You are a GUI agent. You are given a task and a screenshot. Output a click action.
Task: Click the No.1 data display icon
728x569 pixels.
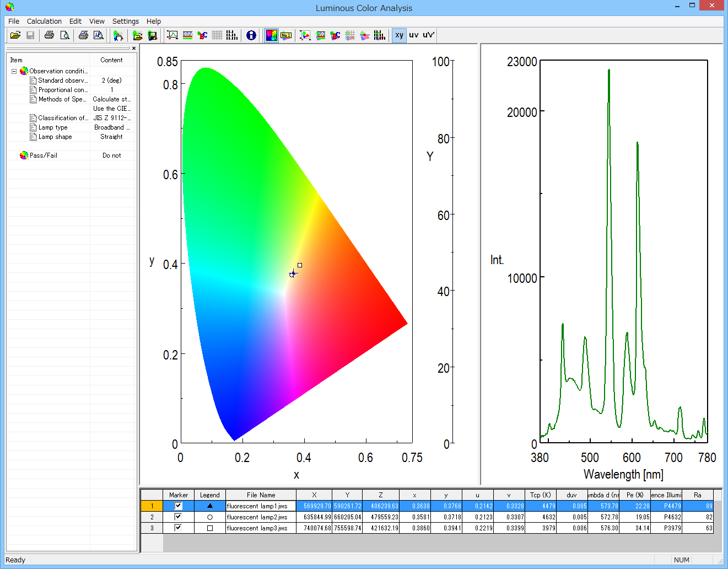286,35
